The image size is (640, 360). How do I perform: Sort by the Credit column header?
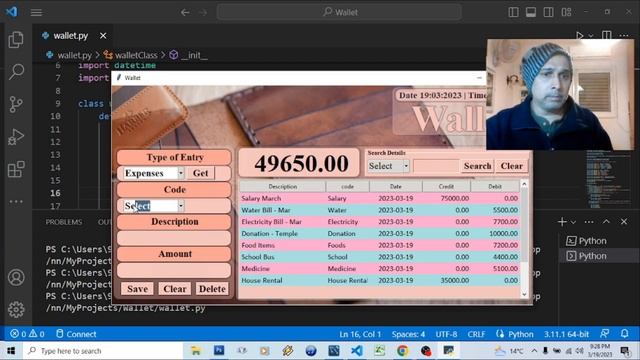point(446,187)
